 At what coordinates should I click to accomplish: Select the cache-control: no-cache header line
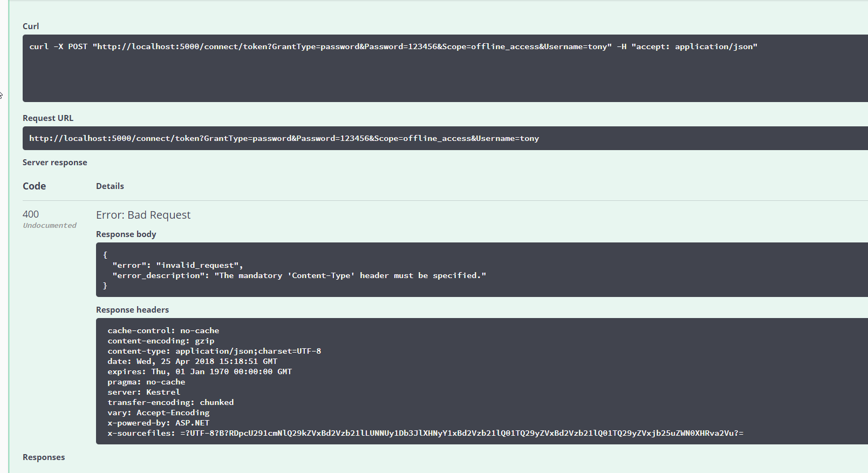coord(163,330)
